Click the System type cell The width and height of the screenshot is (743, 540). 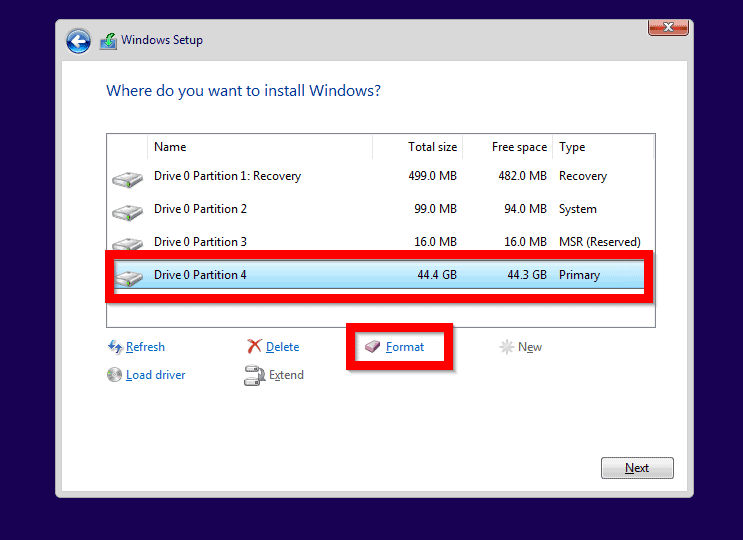[x=578, y=209]
